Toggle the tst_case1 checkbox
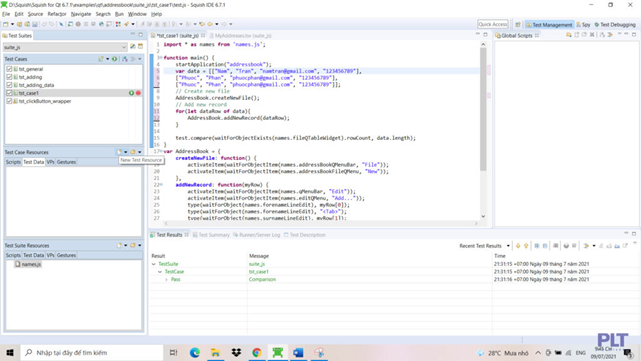Image resolution: width=641 pixels, height=361 pixels. (9, 93)
